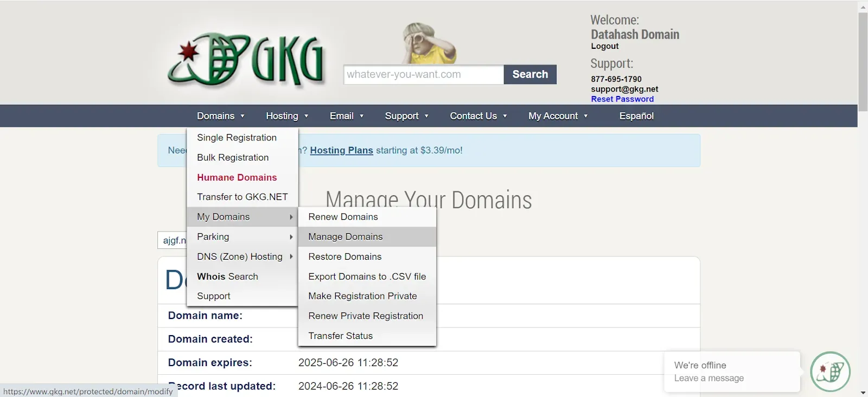
Task: Follow the Hosting Plans link
Action: [x=341, y=150]
